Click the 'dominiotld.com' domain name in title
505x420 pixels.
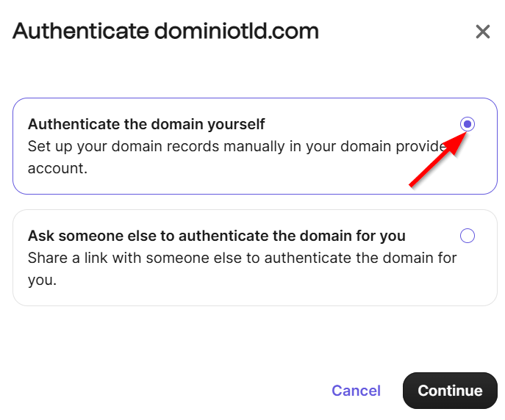(x=236, y=32)
